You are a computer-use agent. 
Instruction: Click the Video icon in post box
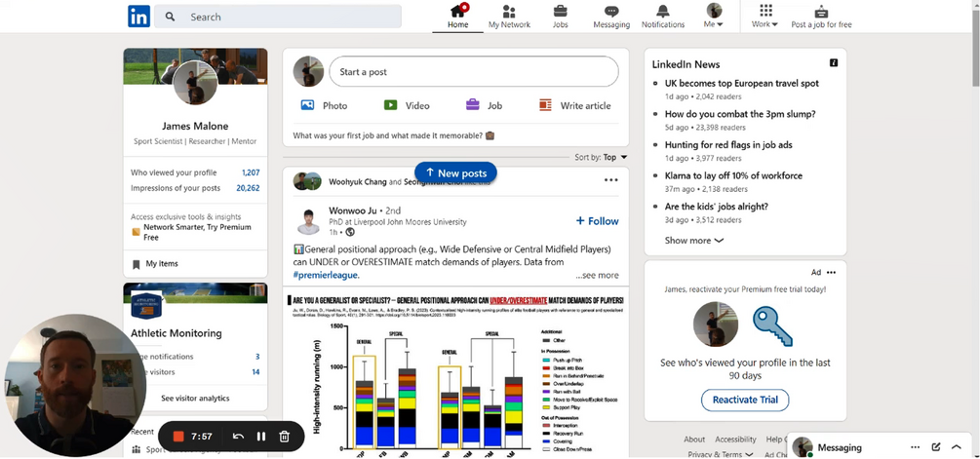[x=391, y=105]
